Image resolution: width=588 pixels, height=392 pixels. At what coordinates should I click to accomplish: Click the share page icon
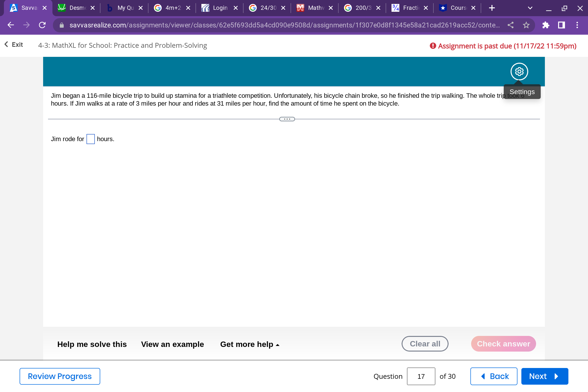click(x=511, y=25)
